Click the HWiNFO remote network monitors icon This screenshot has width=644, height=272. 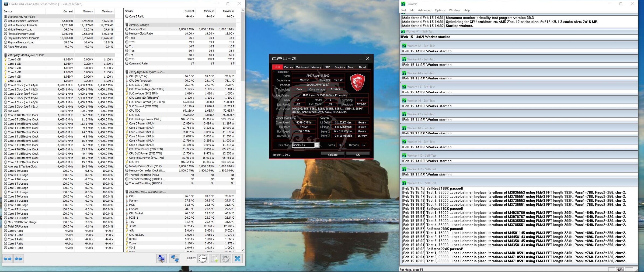[x=175, y=259]
